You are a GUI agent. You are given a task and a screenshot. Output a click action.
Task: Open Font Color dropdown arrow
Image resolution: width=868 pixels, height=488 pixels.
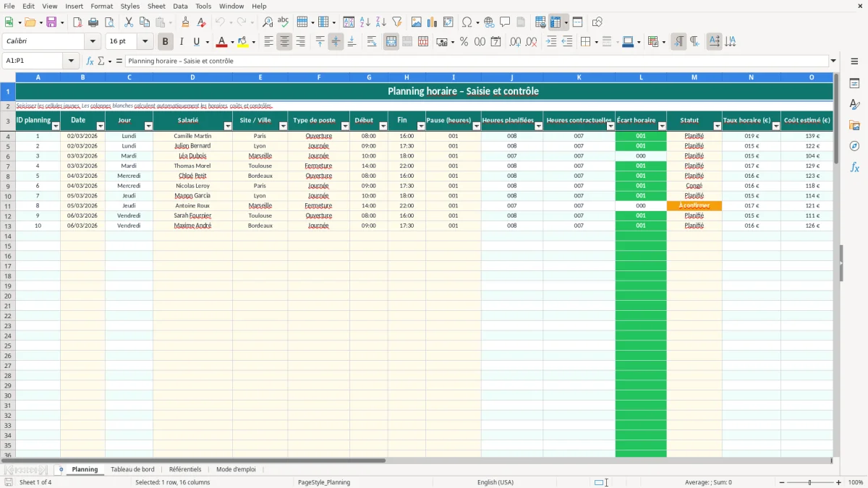(x=232, y=42)
